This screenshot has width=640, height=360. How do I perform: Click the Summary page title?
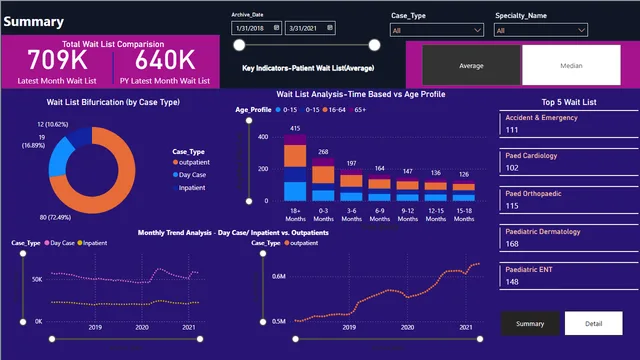click(x=33, y=22)
